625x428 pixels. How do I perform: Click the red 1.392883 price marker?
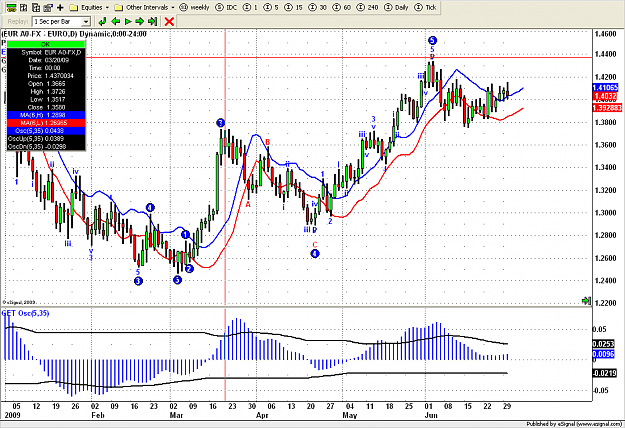607,108
